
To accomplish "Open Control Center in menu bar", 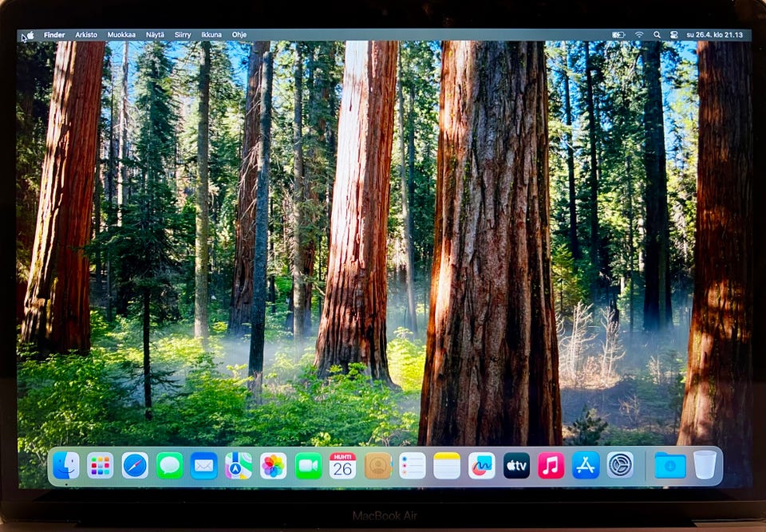I will [673, 35].
